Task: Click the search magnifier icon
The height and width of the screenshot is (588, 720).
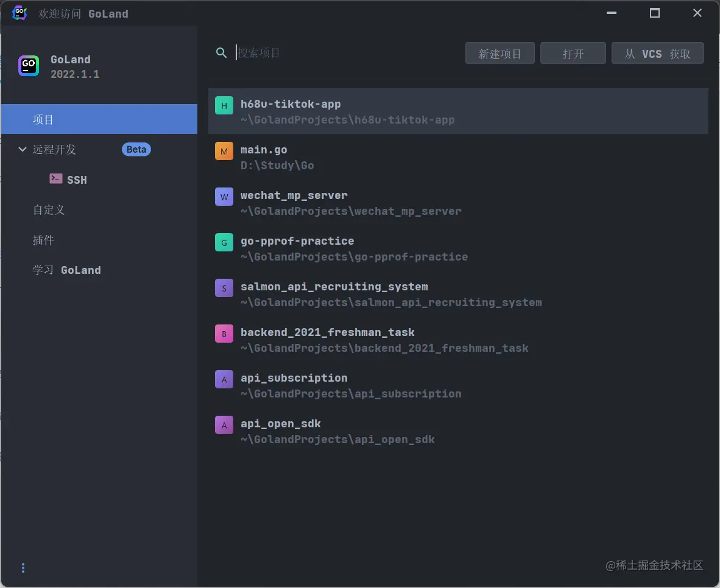Action: (221, 53)
